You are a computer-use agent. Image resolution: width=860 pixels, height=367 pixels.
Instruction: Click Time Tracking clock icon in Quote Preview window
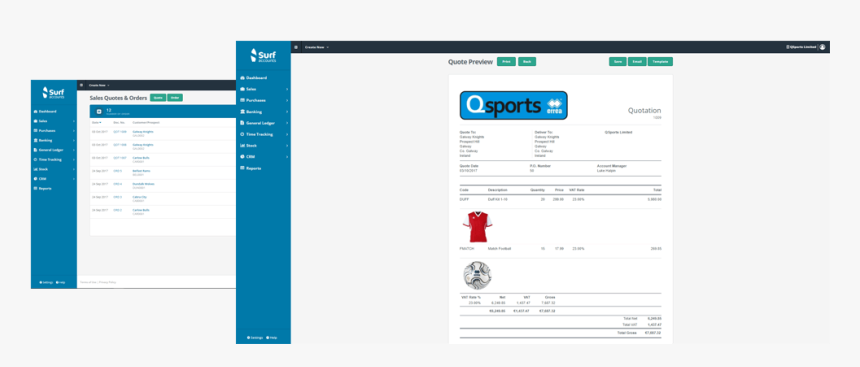[x=242, y=134]
